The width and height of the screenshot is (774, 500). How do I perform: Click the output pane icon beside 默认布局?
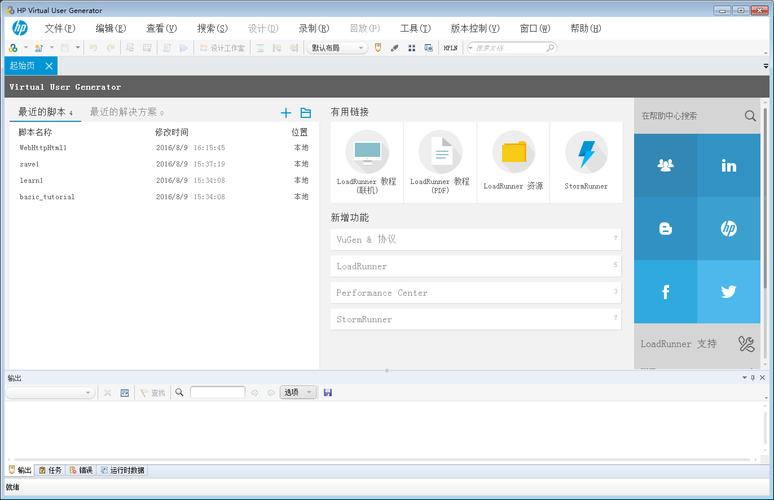(x=378, y=48)
